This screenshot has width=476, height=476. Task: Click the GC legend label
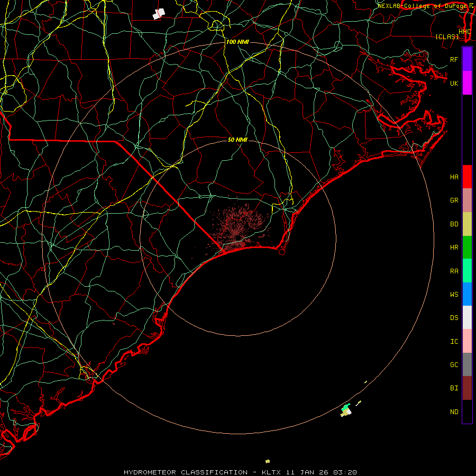click(454, 364)
